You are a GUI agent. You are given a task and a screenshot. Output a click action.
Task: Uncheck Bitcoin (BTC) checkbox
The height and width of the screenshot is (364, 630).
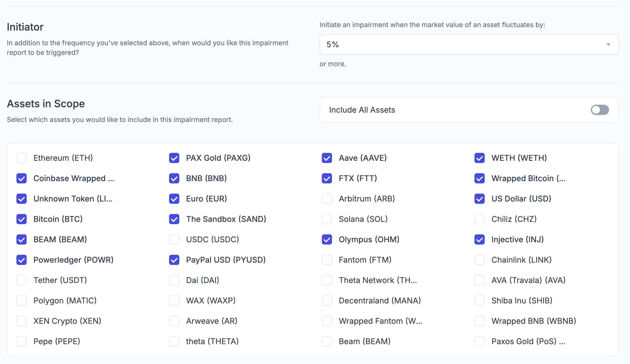tap(22, 219)
